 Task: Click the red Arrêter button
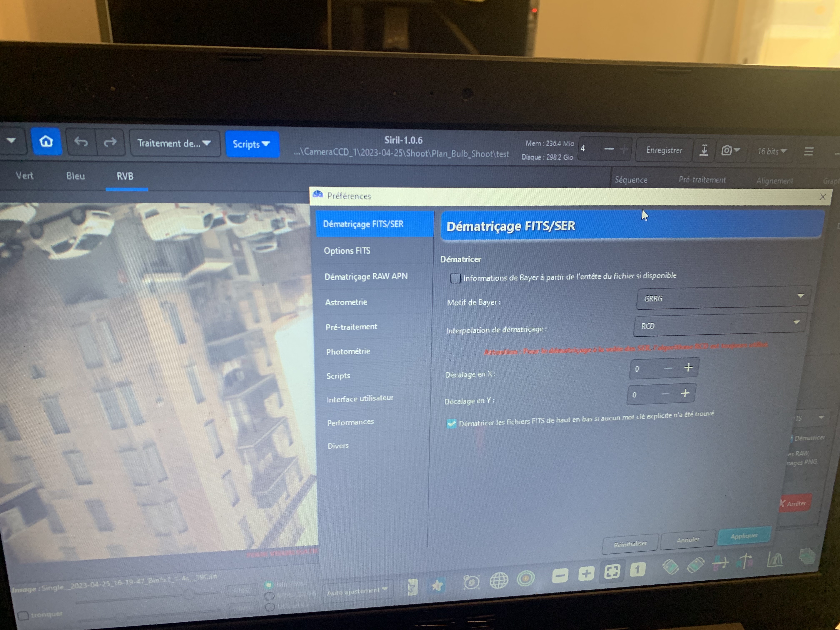click(x=795, y=504)
